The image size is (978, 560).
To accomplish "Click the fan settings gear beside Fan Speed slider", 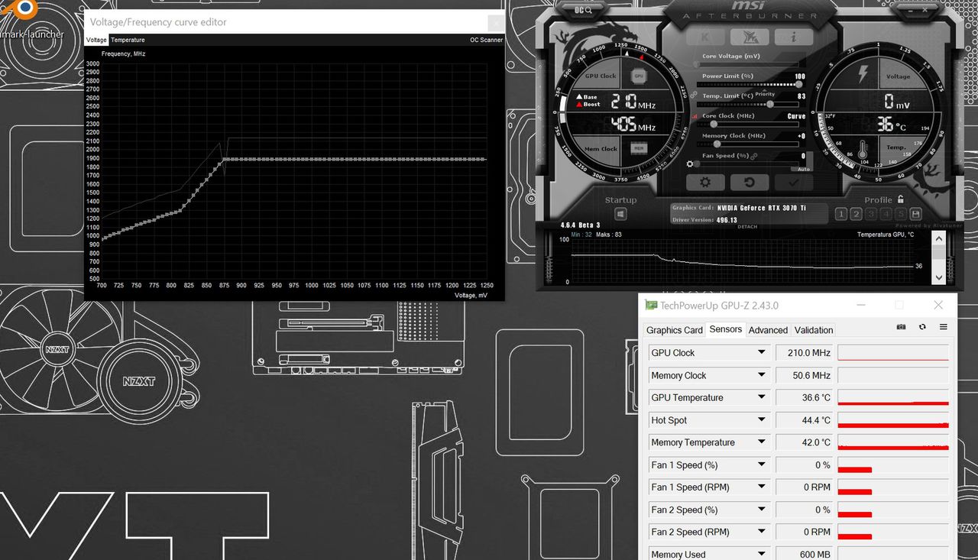I will point(690,163).
